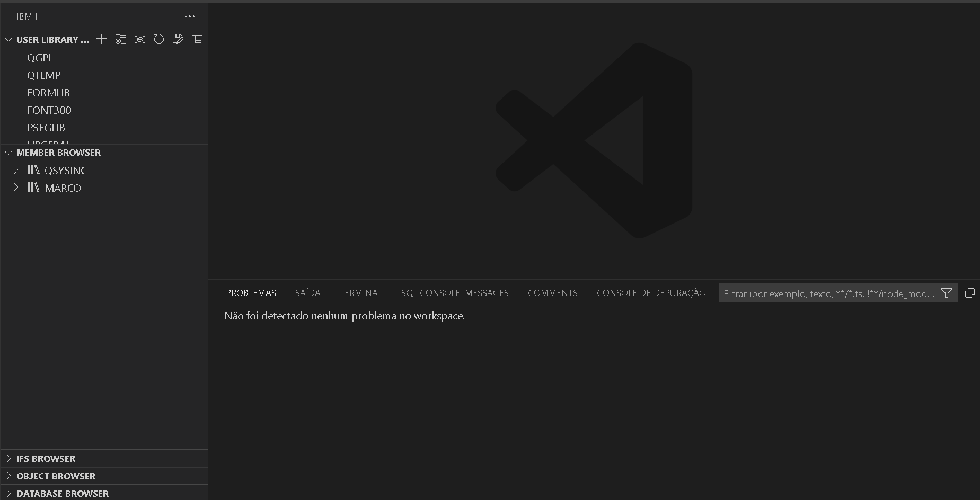Click the change current library folder icon

click(121, 39)
